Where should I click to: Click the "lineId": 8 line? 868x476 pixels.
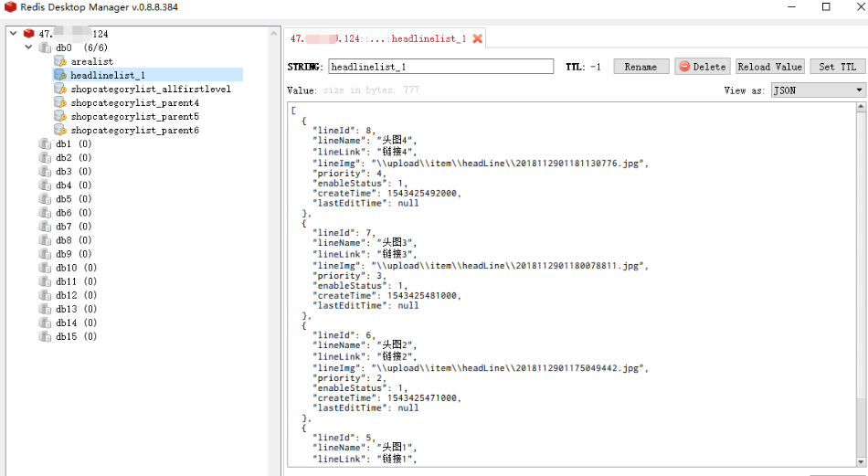[344, 131]
